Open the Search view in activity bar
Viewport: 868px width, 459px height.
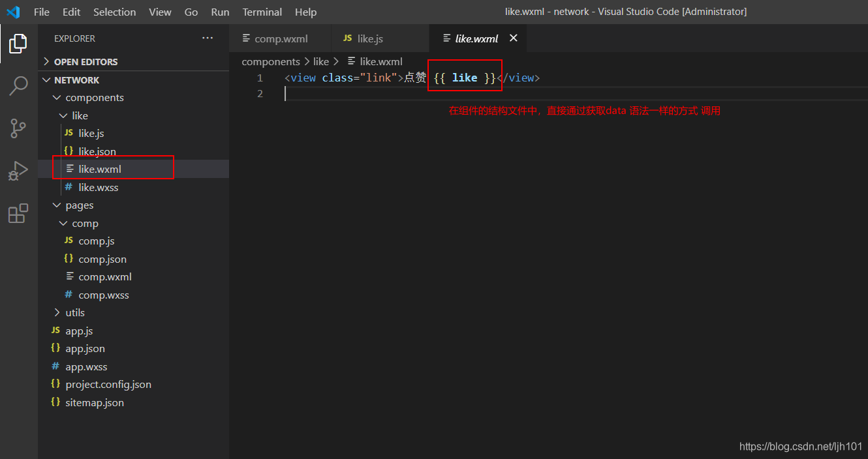18,86
